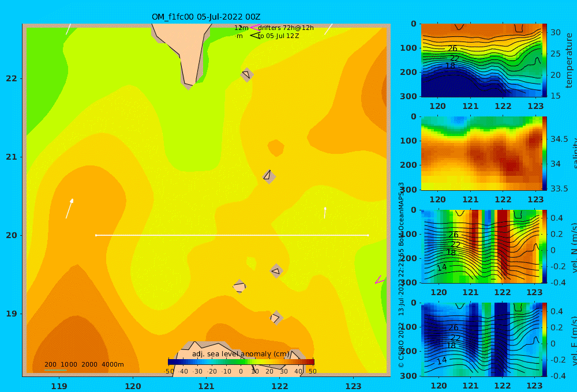The height and width of the screenshot is (392, 577).
Task: Click the 123 longitude tick under the main map
Action: (354, 386)
